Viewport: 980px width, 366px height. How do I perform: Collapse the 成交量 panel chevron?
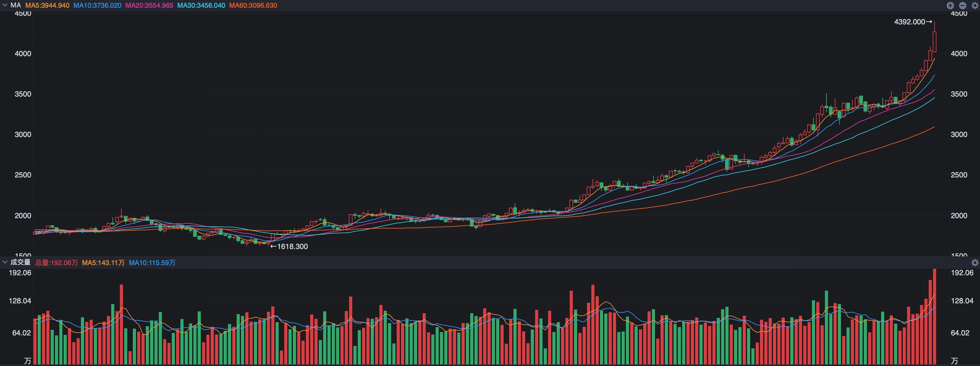tap(5, 262)
